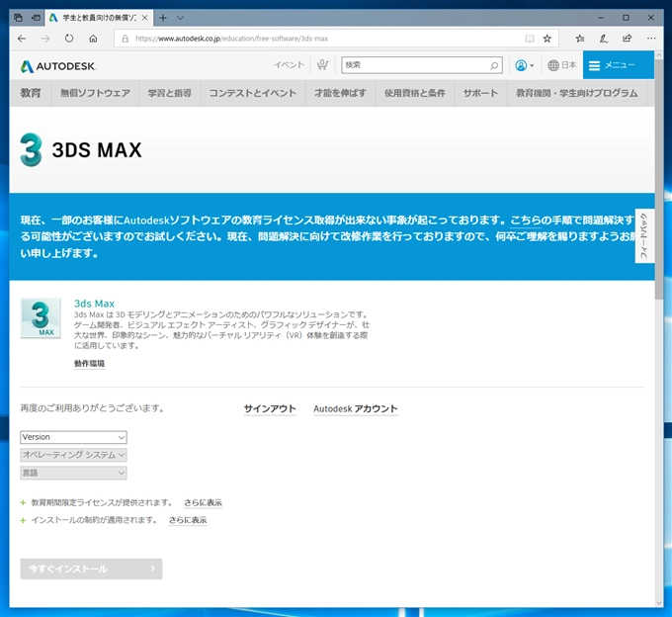Open the 使用資格と条件 nav item
Screen dimensions: 672x617
coord(415,93)
